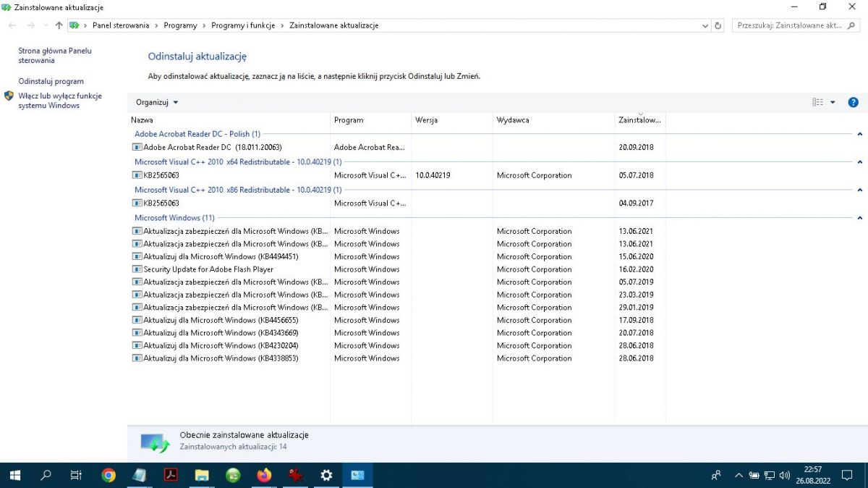Click Forward navigation arrow
868x488 pixels.
click(30, 25)
